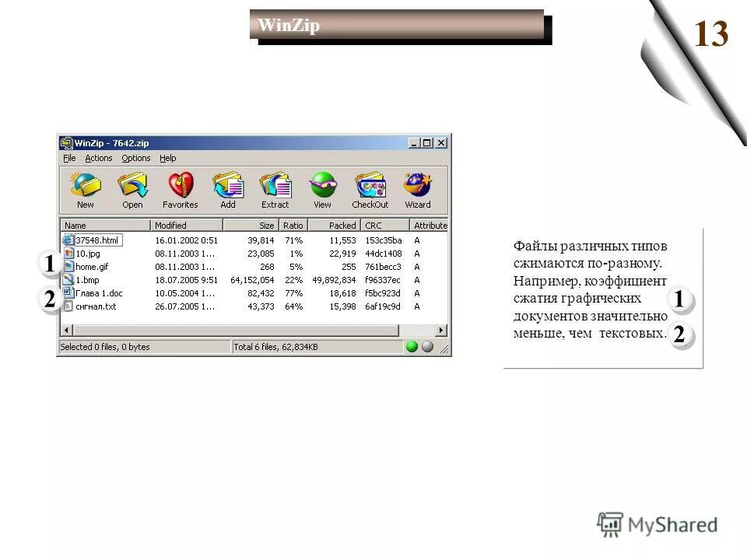
Task: Click the View toolbar icon
Action: [x=323, y=184]
